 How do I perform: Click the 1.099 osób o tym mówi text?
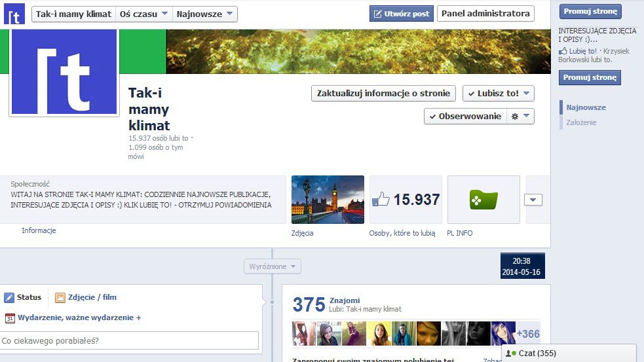click(x=156, y=152)
